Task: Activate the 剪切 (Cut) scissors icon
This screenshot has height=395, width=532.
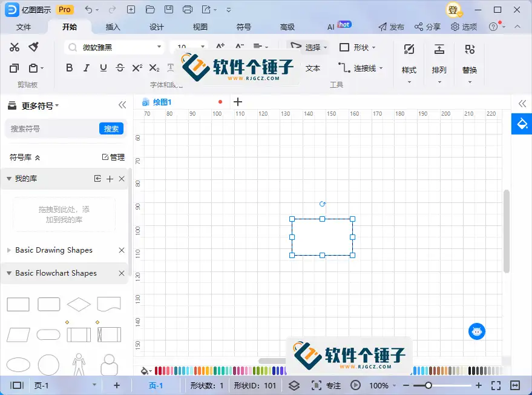Action: coord(15,47)
